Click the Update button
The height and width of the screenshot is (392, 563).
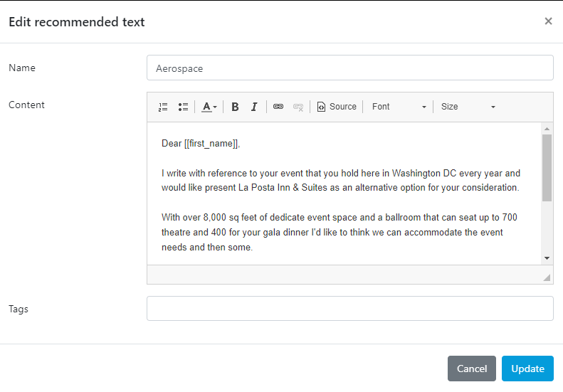(x=527, y=369)
